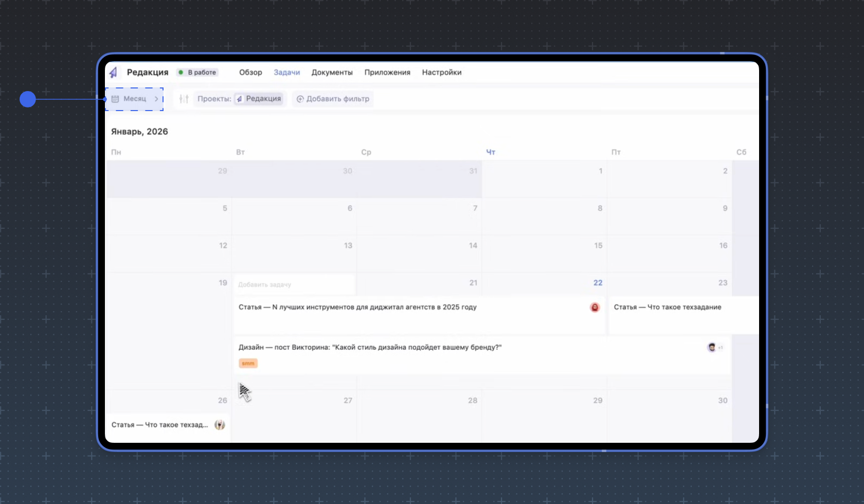Open the В работе status badge
The image size is (864, 504).
tap(197, 73)
